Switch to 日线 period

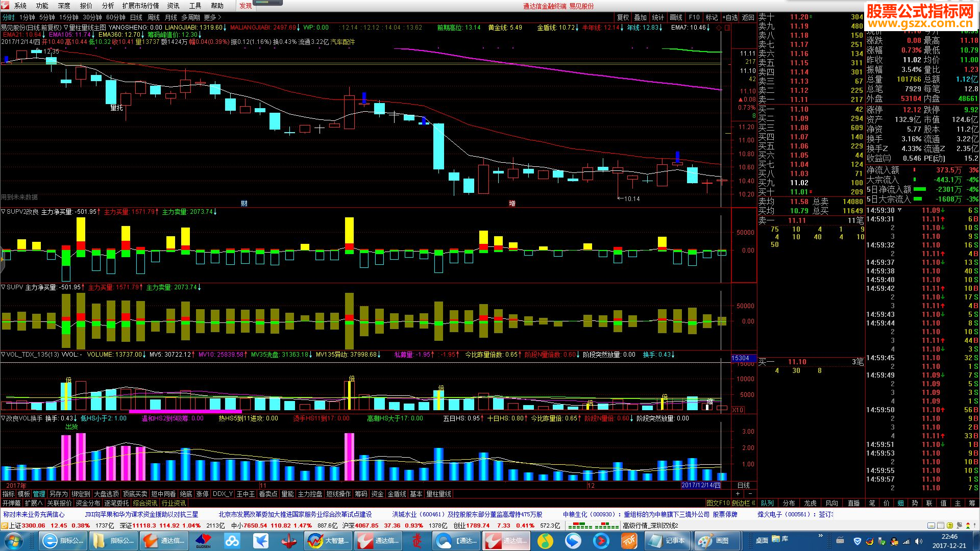136,17
